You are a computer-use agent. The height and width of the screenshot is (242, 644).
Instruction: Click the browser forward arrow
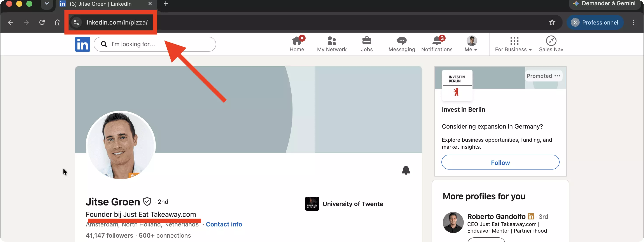pyautogui.click(x=26, y=23)
